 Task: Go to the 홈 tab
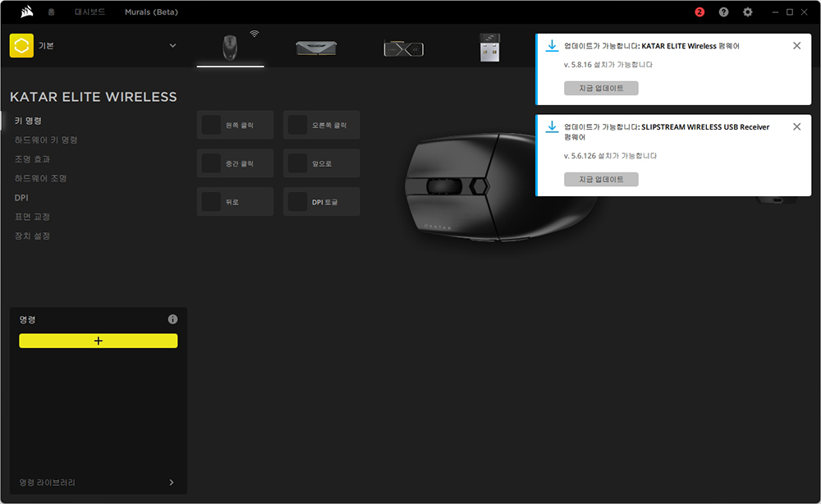[x=51, y=11]
